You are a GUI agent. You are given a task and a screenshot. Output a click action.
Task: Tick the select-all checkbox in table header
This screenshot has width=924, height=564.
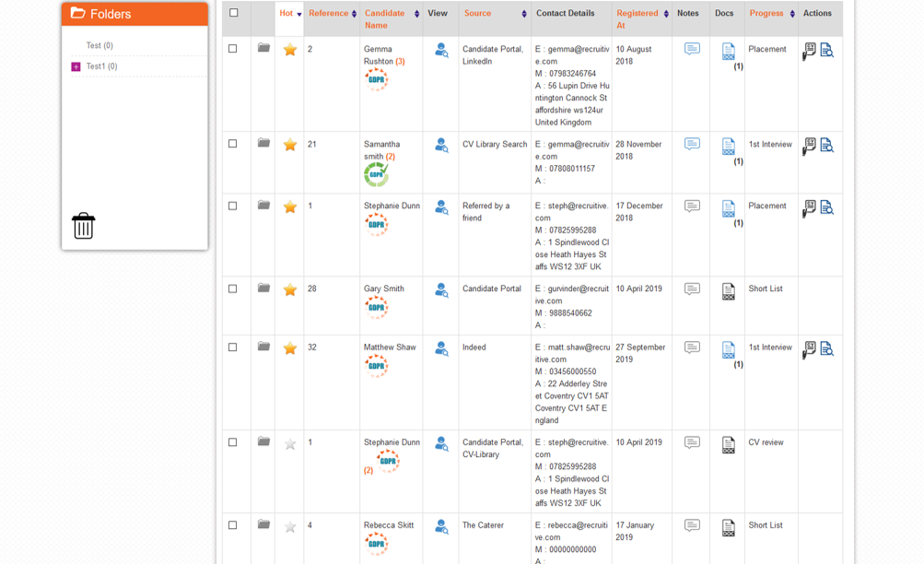pos(234,12)
